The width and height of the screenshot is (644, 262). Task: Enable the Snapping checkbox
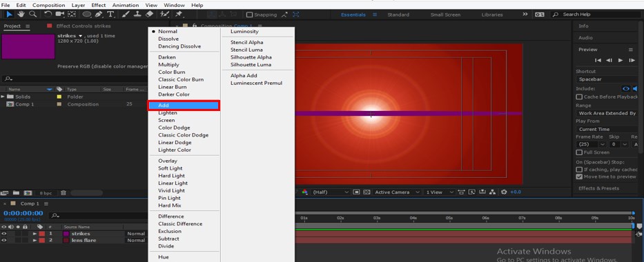click(249, 14)
